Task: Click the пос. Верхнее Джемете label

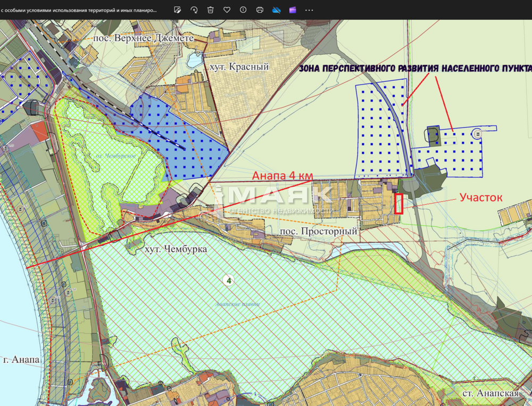Action: coord(143,38)
